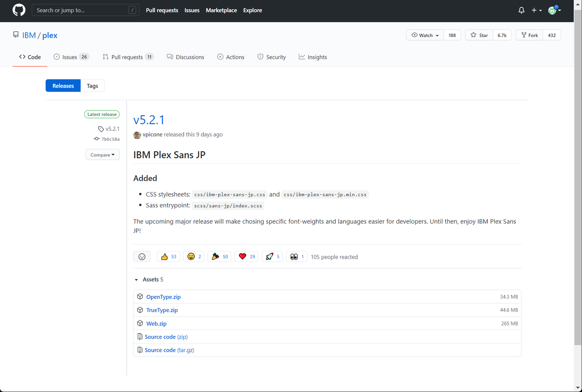Collapse the Assets 5 section

click(x=149, y=280)
